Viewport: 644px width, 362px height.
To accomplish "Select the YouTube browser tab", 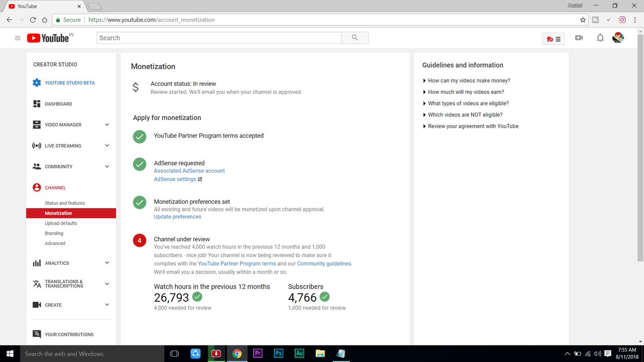I will click(46, 6).
